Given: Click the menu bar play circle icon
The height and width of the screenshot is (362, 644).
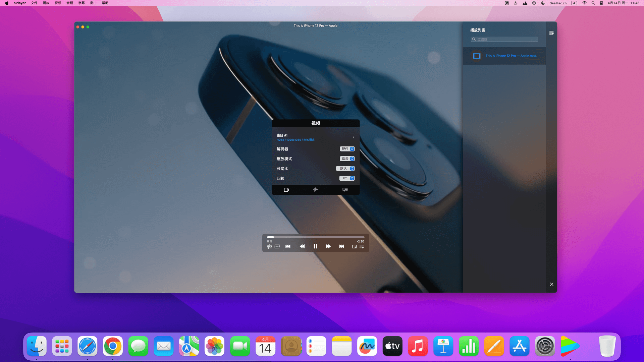Looking at the screenshot, I should pyautogui.click(x=534, y=3).
